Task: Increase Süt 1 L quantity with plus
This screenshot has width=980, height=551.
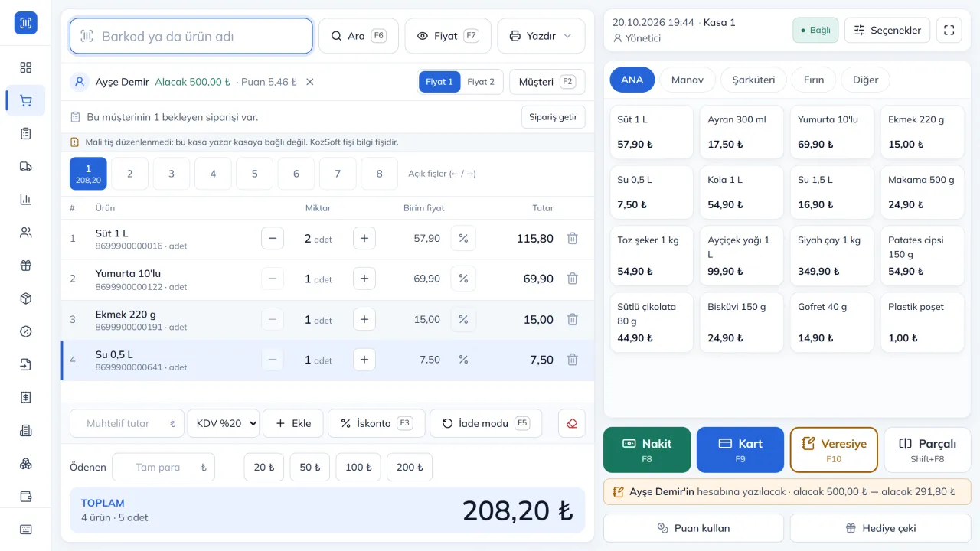Action: [x=364, y=239]
